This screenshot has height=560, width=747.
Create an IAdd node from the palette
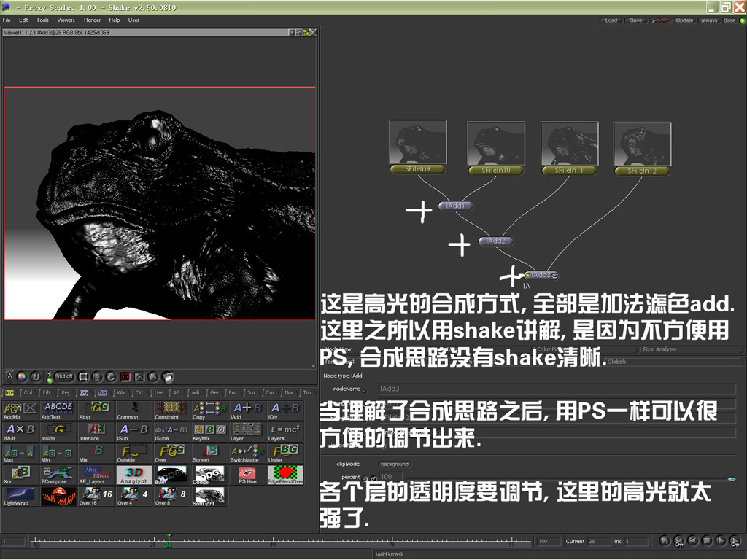point(247,411)
